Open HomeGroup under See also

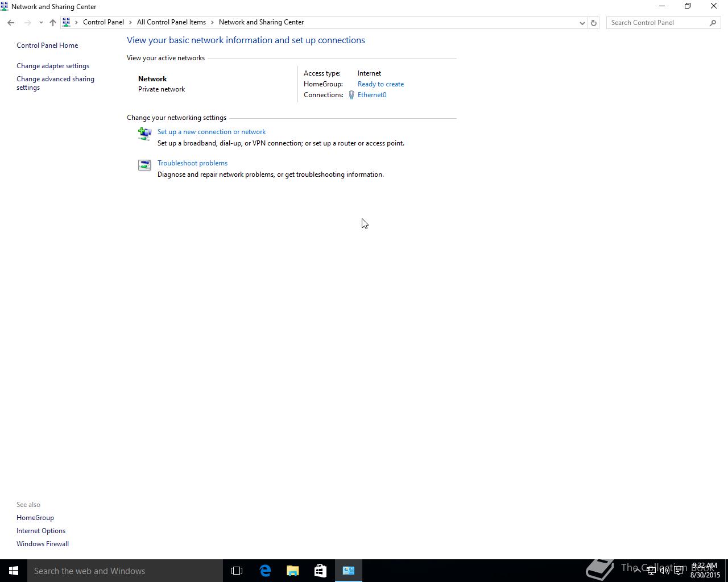(x=35, y=518)
